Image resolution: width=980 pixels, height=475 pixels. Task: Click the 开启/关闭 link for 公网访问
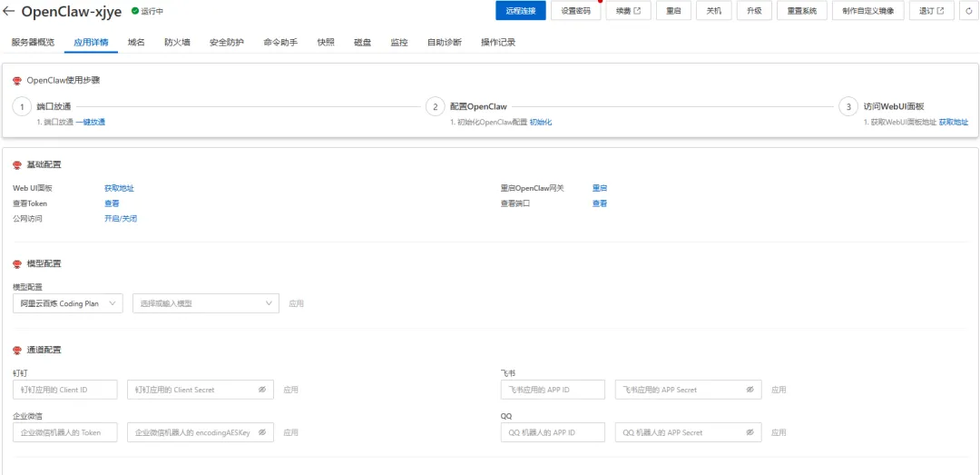point(121,218)
